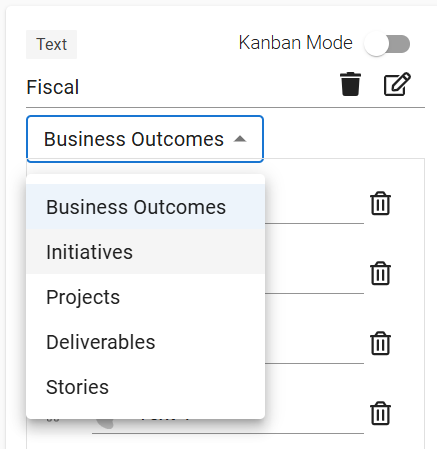Click the Kanban Mode label text
Screen dimensions: 437x449
(x=295, y=43)
